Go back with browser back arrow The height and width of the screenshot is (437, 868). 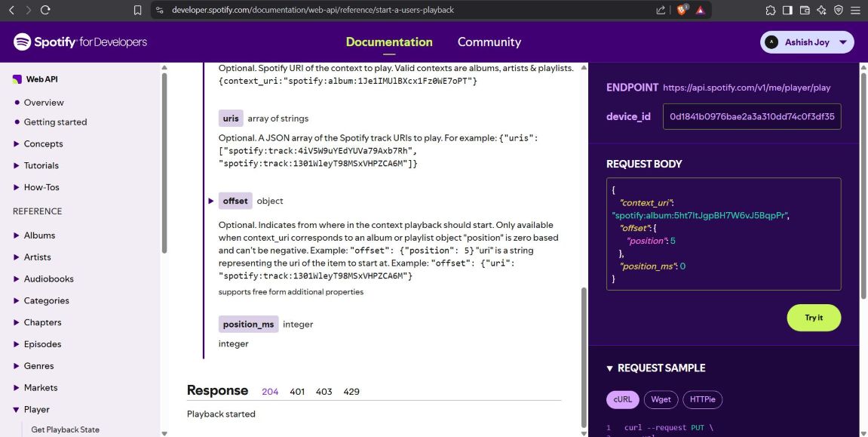coord(12,10)
